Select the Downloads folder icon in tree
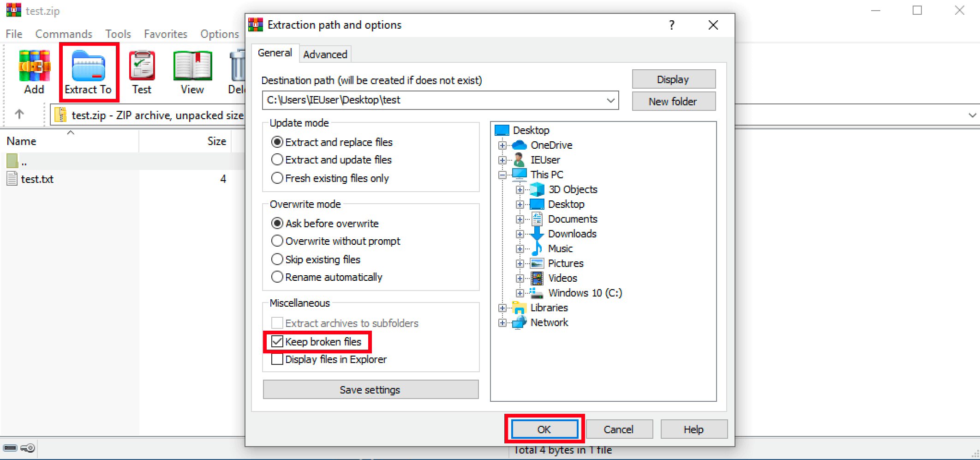Viewport: 980px width, 460px height. [537, 234]
